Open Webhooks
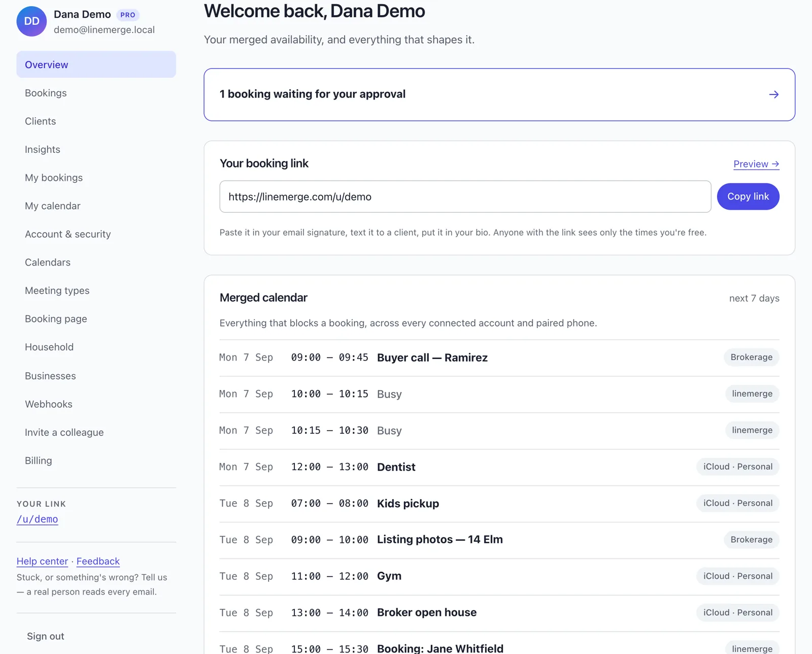Viewport: 812px width, 654px height. [96, 404]
